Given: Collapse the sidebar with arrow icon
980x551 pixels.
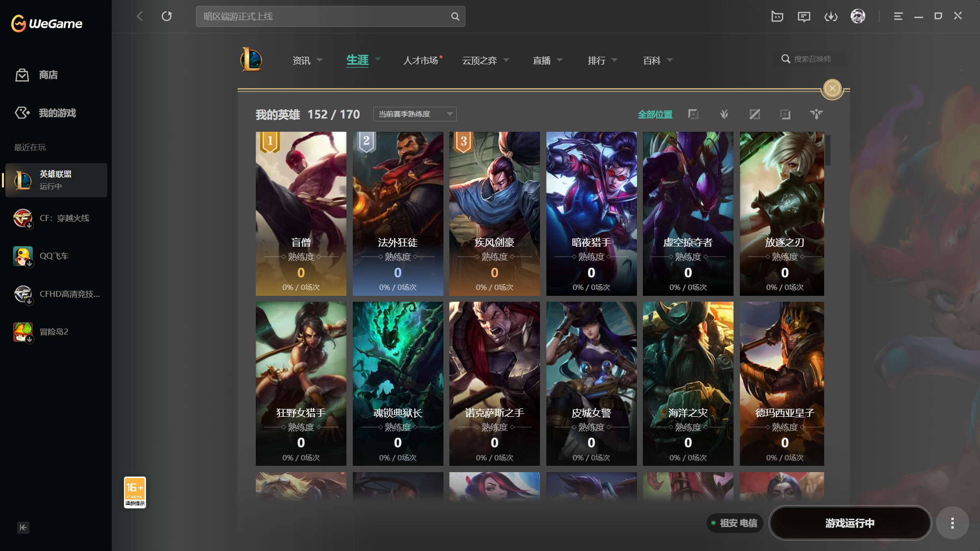Looking at the screenshot, I should pos(23,527).
